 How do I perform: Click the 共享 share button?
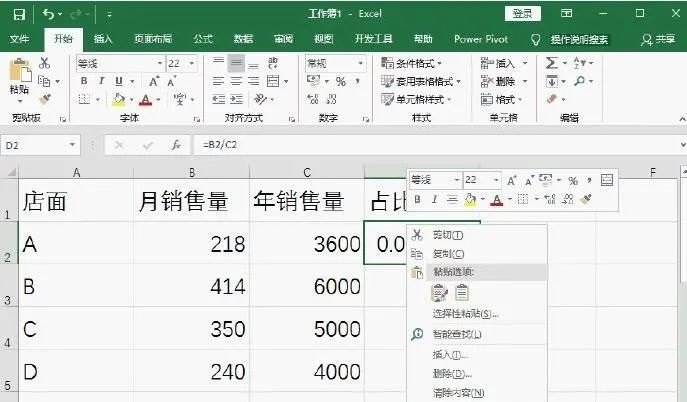pyautogui.click(x=658, y=39)
